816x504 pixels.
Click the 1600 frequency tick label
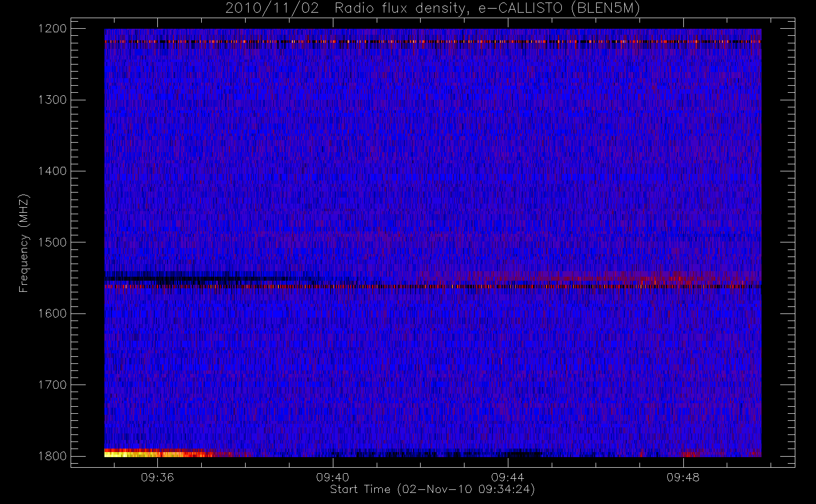click(x=52, y=313)
